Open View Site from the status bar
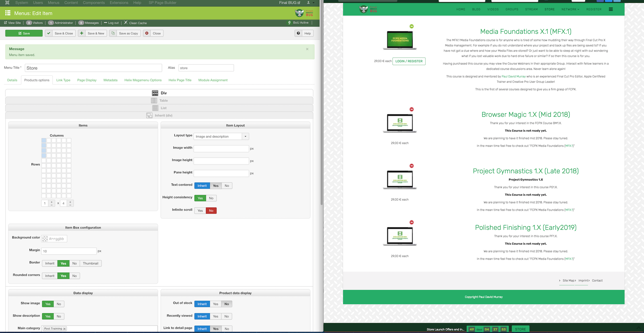Image resolution: width=644 pixels, height=333 pixels. [x=12, y=23]
